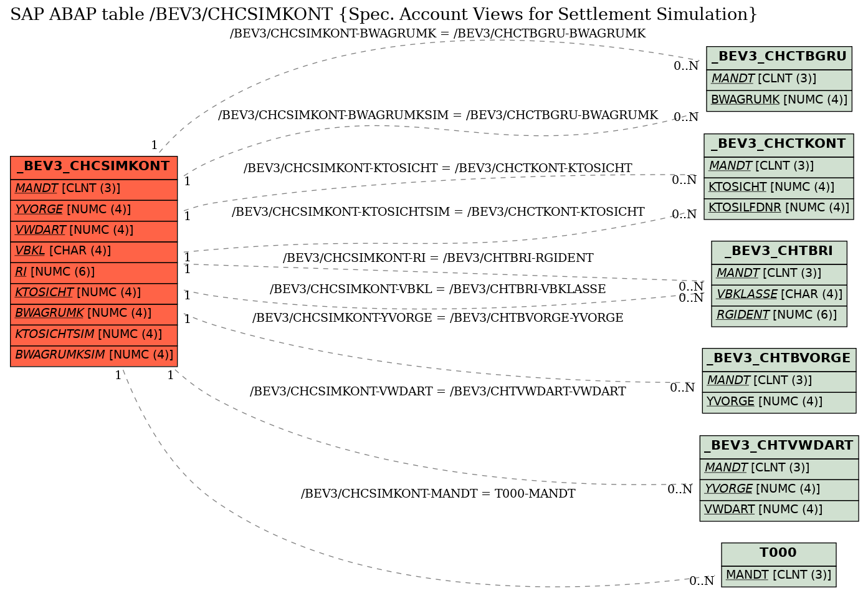This screenshot has width=868, height=593.
Task: Select YVORGE in the _BEV3_CHTVWDART table
Action: (x=779, y=489)
